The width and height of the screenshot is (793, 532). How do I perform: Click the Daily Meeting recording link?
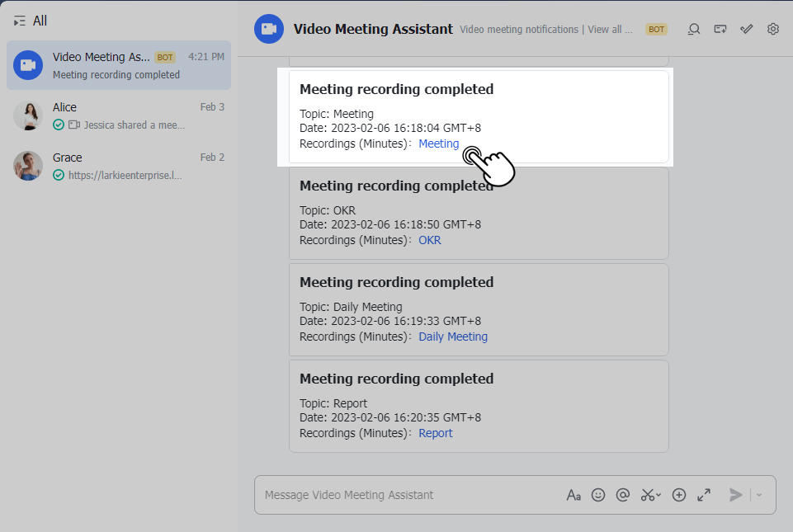[452, 337]
